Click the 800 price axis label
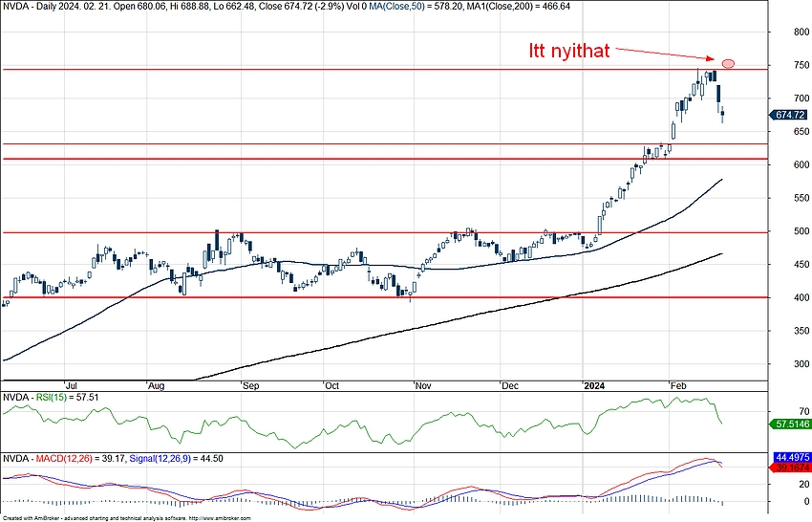 pyautogui.click(x=801, y=33)
